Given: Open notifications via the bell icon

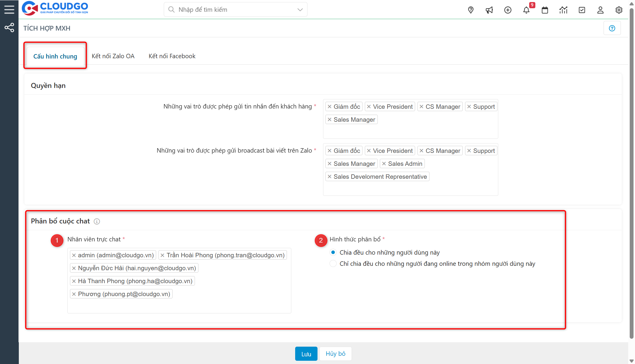Looking at the screenshot, I should coord(527,10).
